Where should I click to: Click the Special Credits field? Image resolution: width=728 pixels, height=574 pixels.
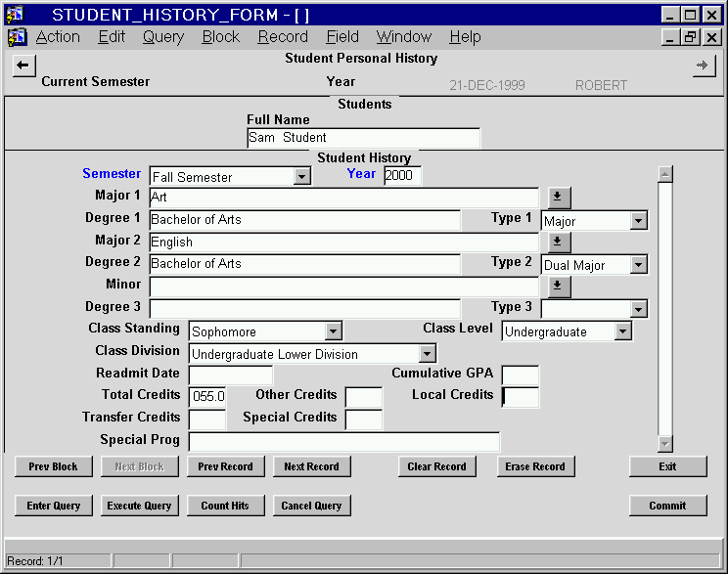click(364, 419)
